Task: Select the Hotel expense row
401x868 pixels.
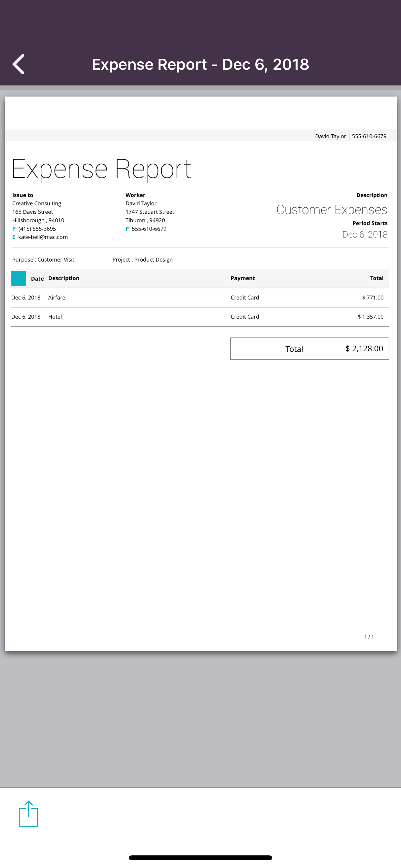Action: click(x=200, y=317)
